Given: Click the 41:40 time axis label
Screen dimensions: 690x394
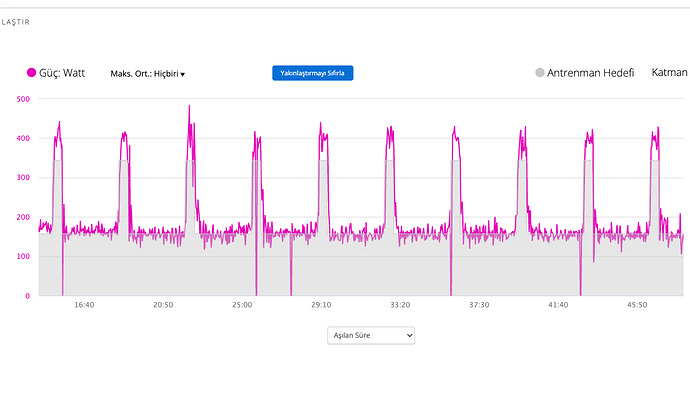Looking at the screenshot, I should coord(558,305).
